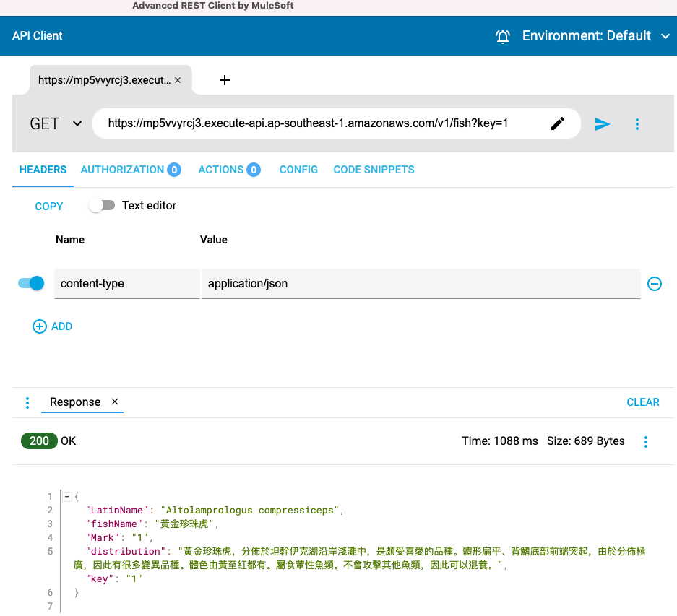Switch to the HEADERS tab
The height and width of the screenshot is (616, 677).
pos(43,170)
